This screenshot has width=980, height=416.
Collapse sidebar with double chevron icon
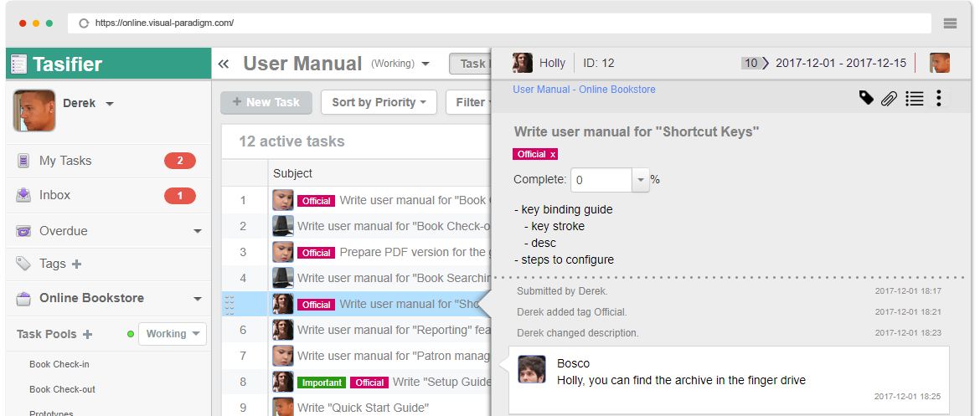pyautogui.click(x=224, y=64)
